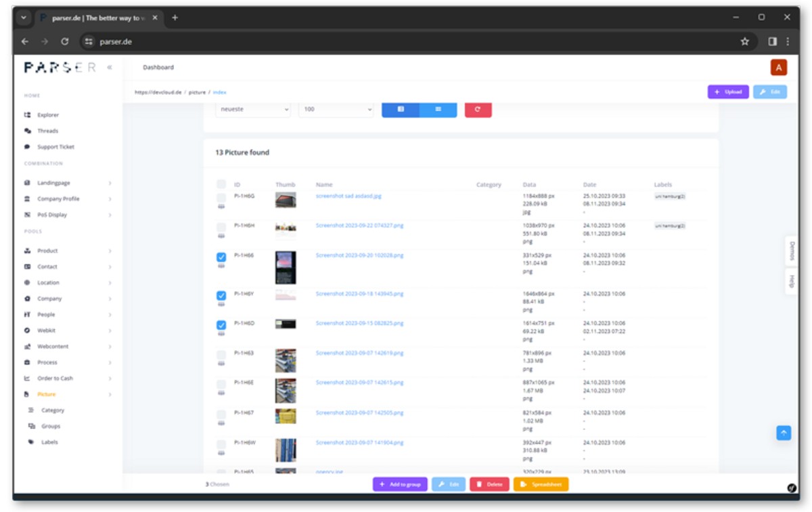The image size is (812, 512).
Task: Tick the checkbox for Screenshot 2023-09-07 142615.png
Action: (x=221, y=385)
